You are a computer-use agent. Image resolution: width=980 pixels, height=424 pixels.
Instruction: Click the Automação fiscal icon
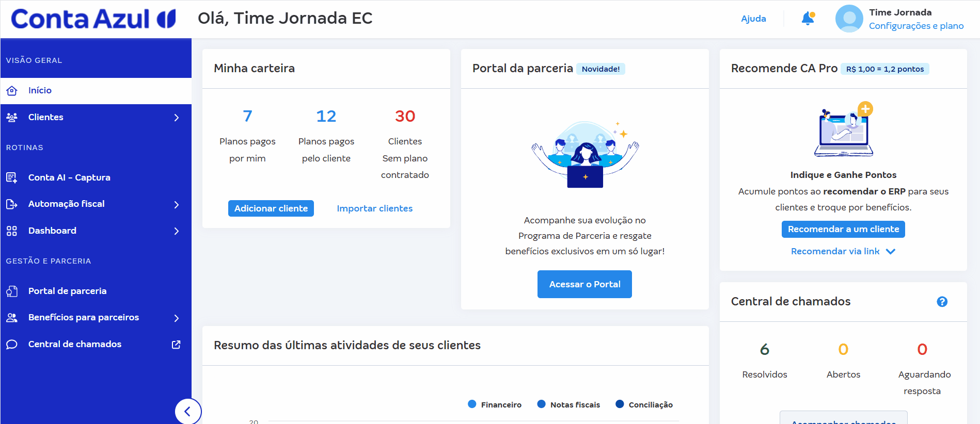(12, 204)
